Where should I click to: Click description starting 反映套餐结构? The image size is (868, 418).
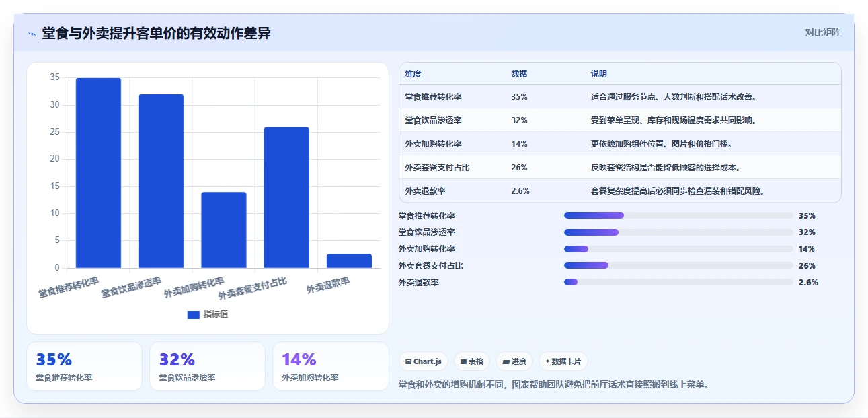tap(666, 168)
